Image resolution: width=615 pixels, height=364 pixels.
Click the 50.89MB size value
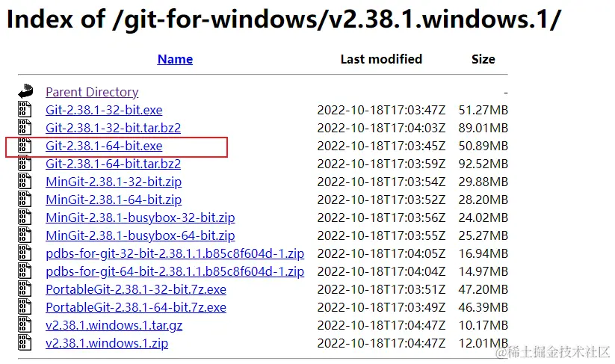(x=483, y=146)
